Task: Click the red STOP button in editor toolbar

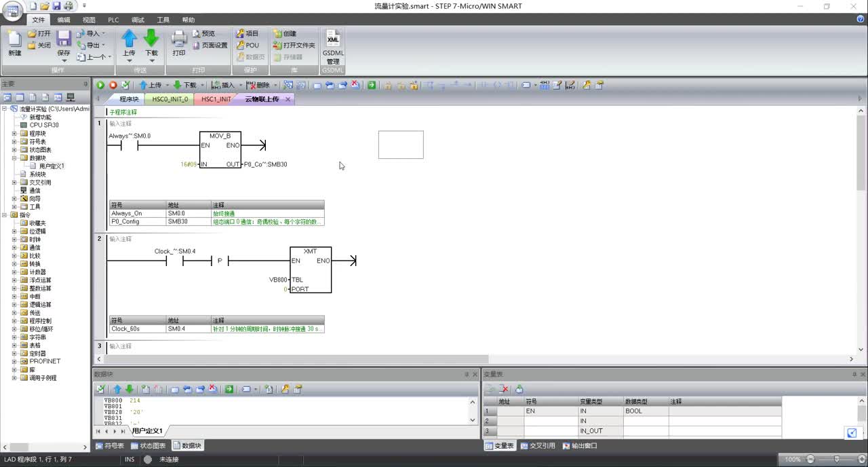Action: [113, 85]
